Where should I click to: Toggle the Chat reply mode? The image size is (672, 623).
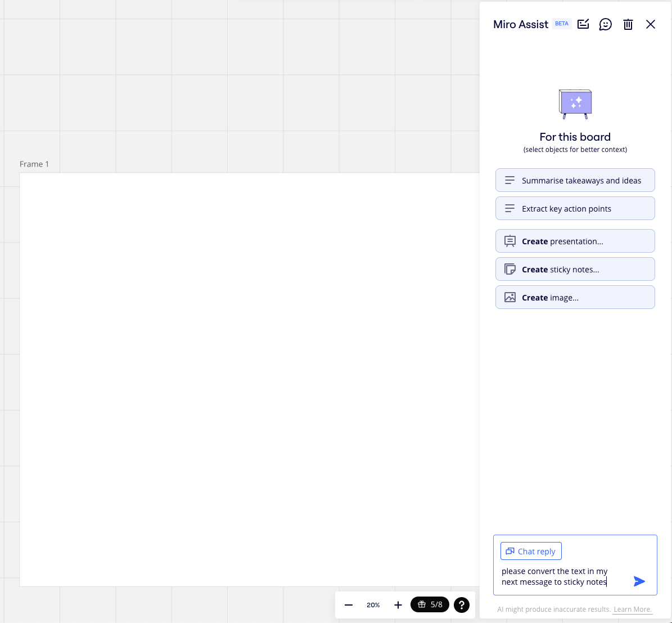click(x=530, y=551)
